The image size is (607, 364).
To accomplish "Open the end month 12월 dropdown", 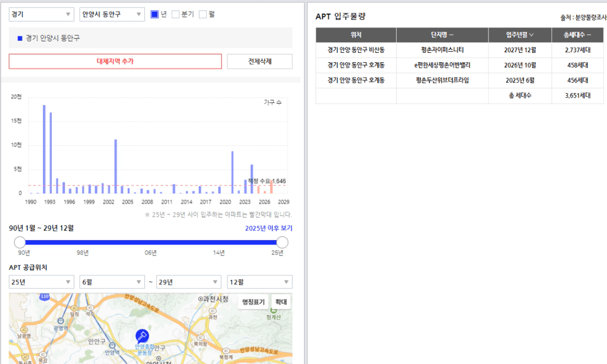I will click(259, 282).
